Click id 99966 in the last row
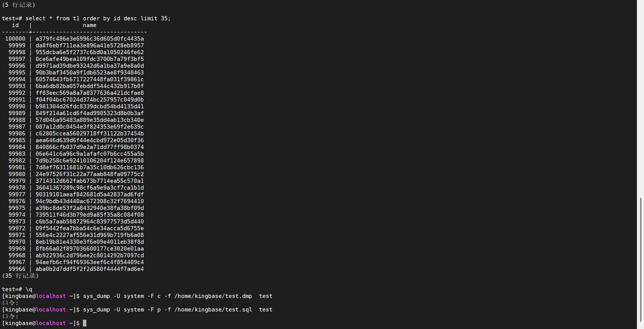The width and height of the screenshot is (644, 329). [x=17, y=269]
